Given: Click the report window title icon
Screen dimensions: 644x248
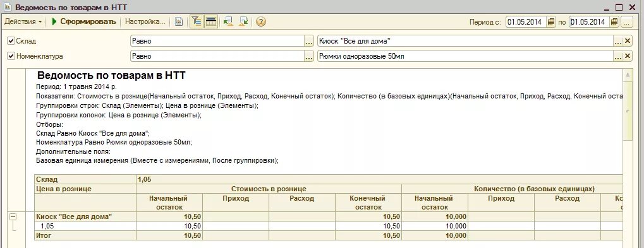Looking at the screenshot, I should click(8, 7).
